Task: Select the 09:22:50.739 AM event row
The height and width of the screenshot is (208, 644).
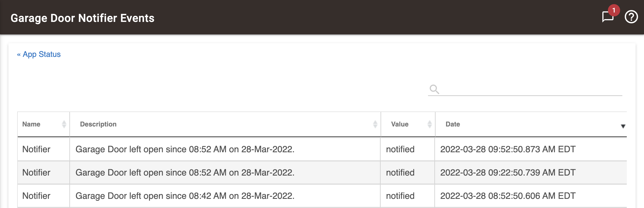Action: (322, 173)
